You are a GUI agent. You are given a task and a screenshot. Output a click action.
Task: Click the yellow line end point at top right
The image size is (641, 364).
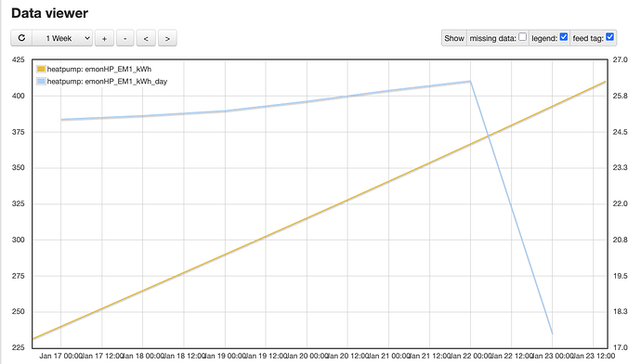click(x=606, y=82)
